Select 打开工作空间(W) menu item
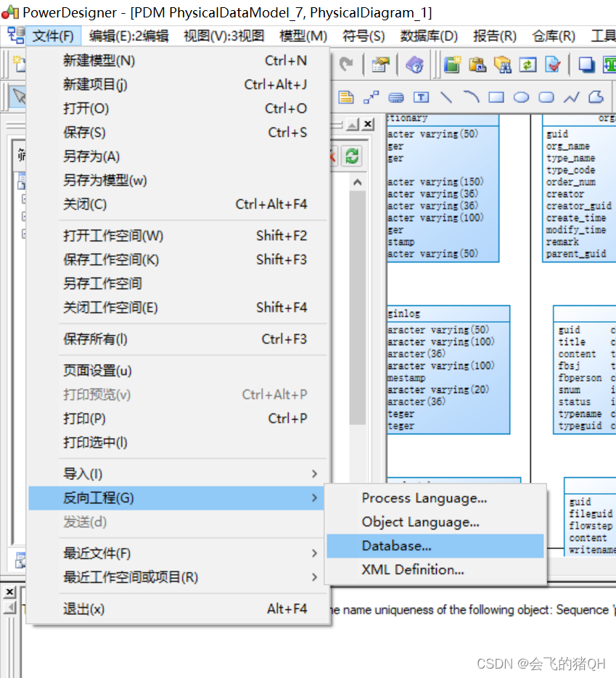The height and width of the screenshot is (678, 616). click(x=176, y=236)
